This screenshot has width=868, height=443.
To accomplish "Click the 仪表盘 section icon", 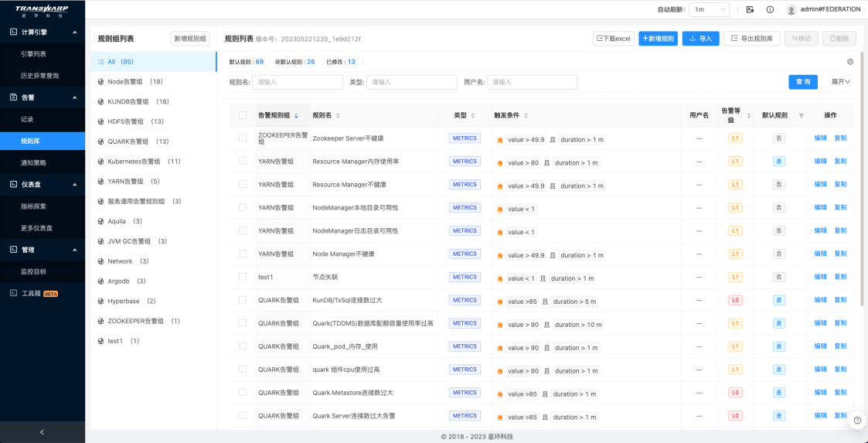I will point(13,185).
